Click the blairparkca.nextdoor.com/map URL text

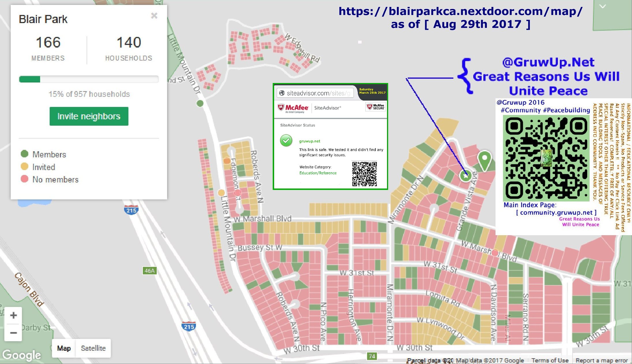pyautogui.click(x=460, y=11)
